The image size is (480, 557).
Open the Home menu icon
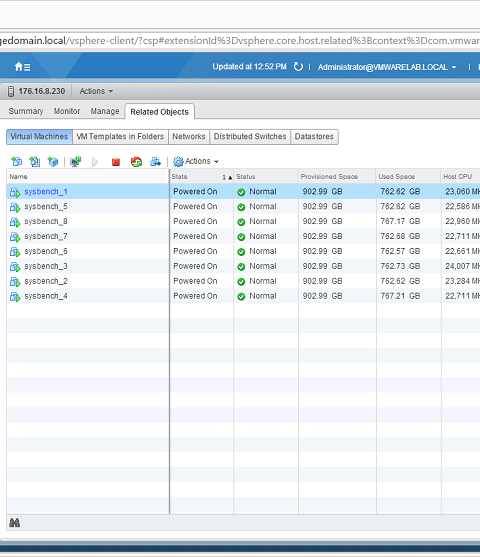coord(22,67)
